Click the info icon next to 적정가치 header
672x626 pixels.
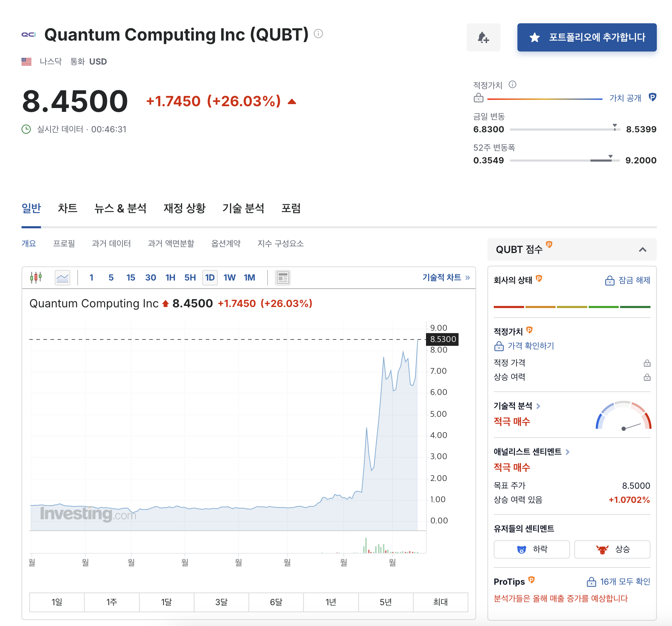tap(512, 84)
